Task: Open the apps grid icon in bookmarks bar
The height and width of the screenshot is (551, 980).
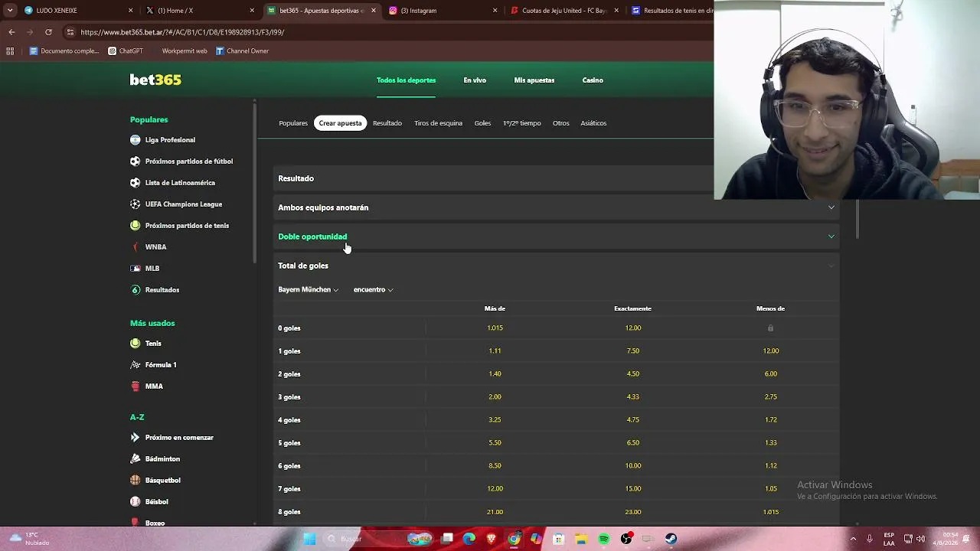Action: pyautogui.click(x=10, y=51)
